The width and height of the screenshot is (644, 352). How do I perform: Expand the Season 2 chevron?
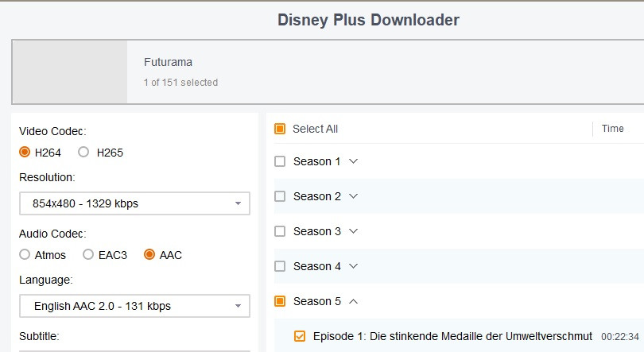pos(353,196)
